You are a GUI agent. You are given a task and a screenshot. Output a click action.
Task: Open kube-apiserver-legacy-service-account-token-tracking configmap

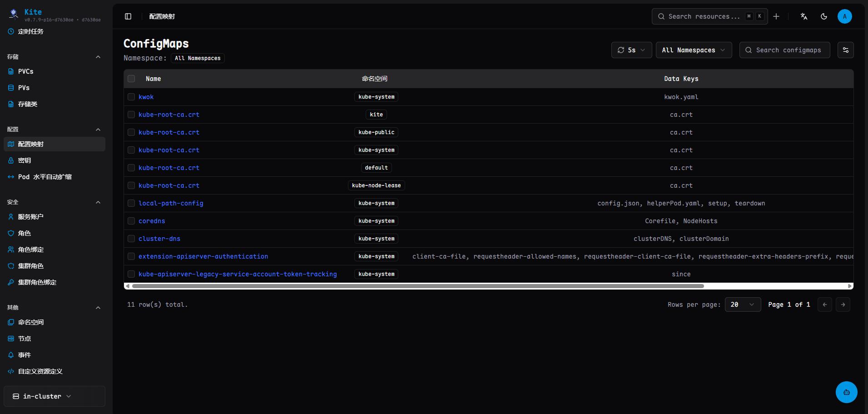coord(238,274)
